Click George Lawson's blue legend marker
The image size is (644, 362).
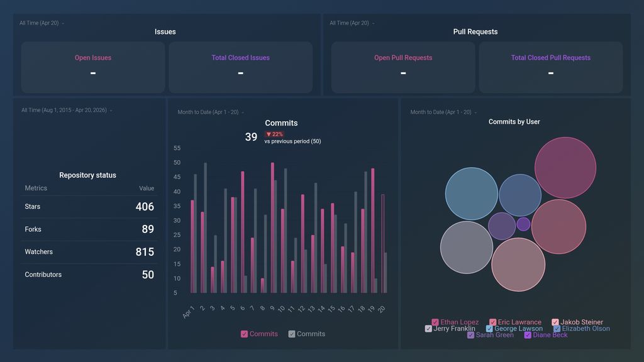[489, 328]
